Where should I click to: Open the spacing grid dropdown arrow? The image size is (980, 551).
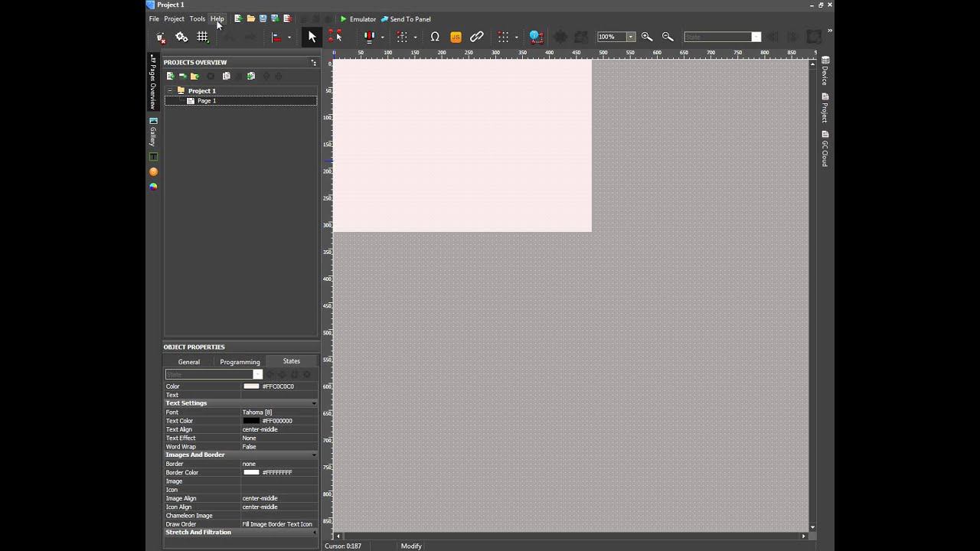516,37
